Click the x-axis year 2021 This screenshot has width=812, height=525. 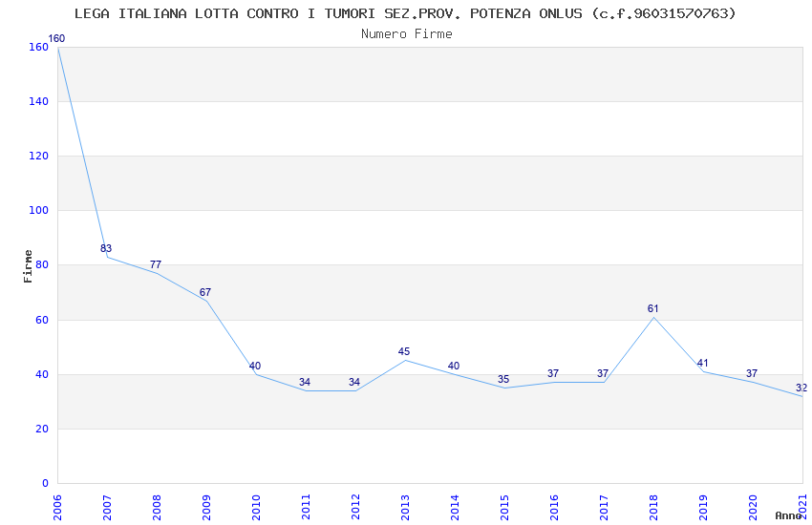point(802,508)
